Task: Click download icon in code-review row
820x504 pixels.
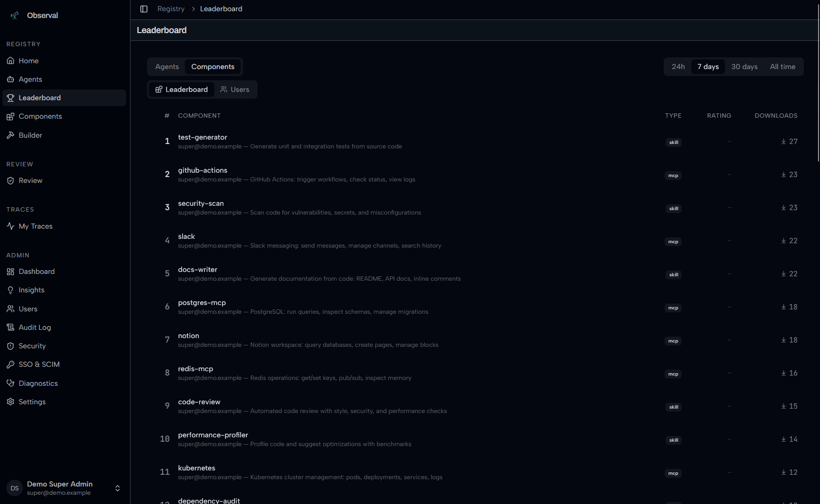Action: [783, 406]
